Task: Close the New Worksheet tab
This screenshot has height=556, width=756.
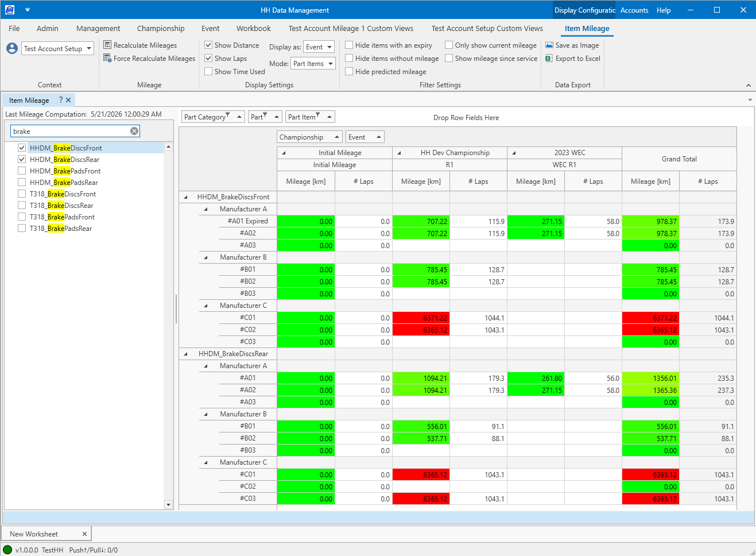Action: [84, 534]
